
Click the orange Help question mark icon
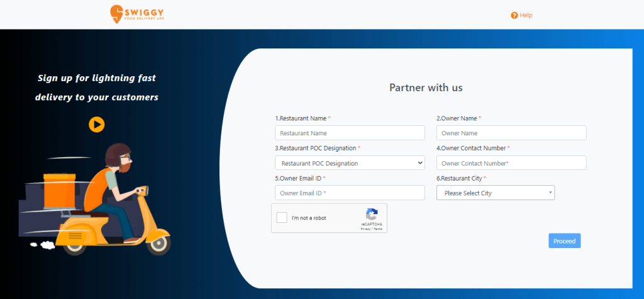[514, 15]
